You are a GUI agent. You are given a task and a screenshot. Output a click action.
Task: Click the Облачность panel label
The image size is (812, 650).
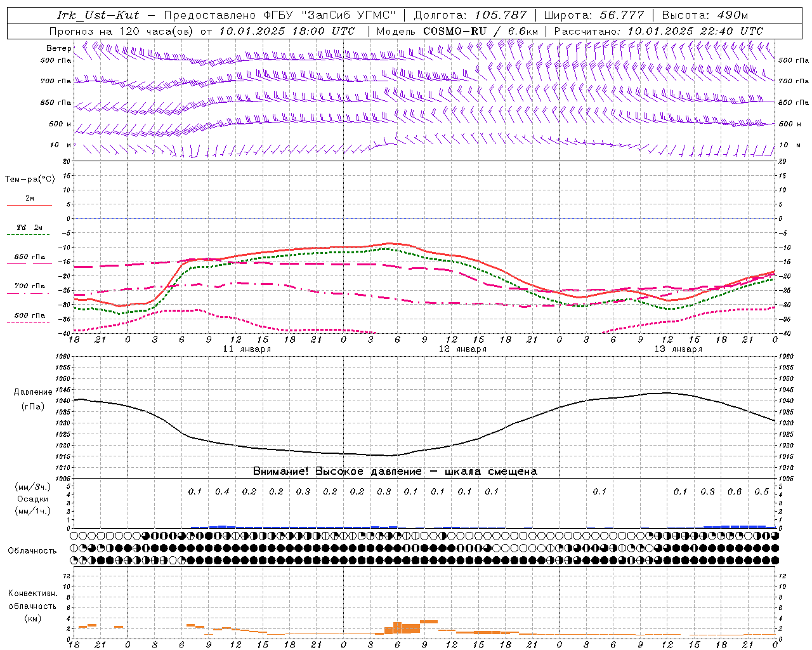point(32,551)
